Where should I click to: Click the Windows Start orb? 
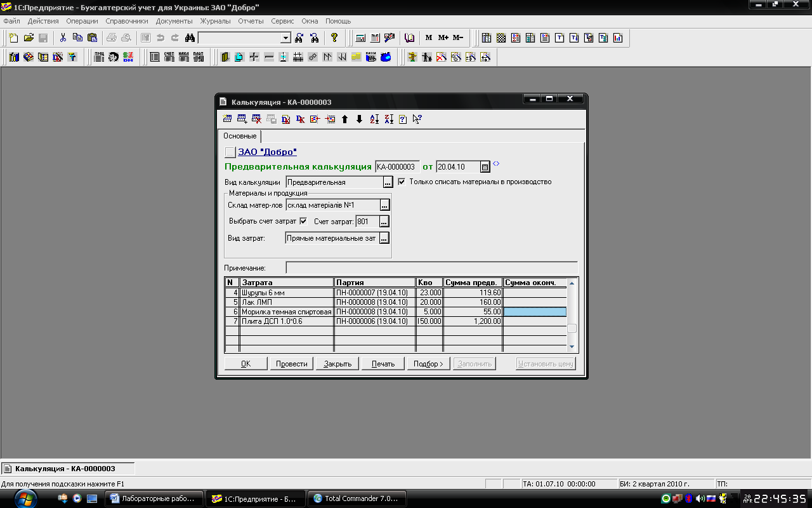tap(25, 498)
